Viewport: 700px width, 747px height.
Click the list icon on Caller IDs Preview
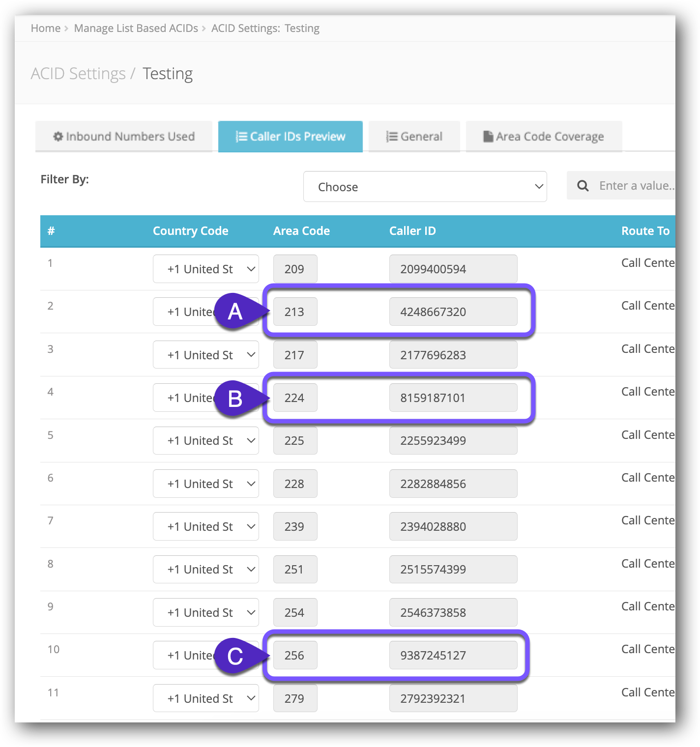[241, 136]
